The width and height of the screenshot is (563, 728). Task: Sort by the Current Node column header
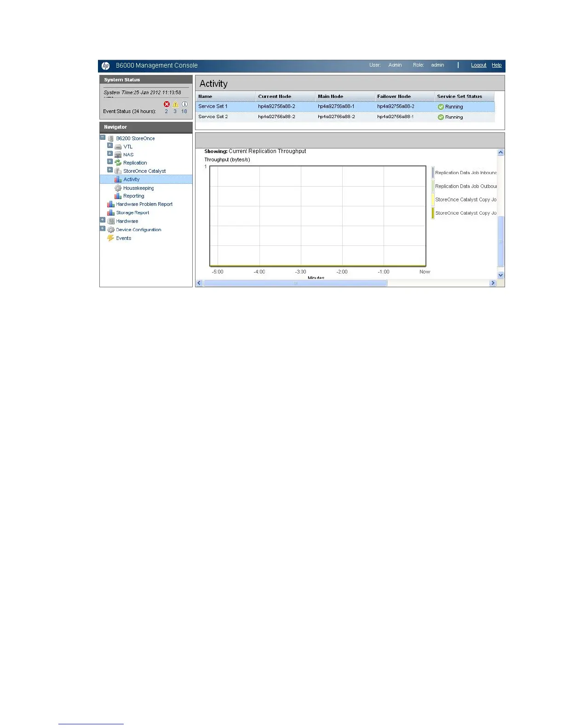(285, 97)
